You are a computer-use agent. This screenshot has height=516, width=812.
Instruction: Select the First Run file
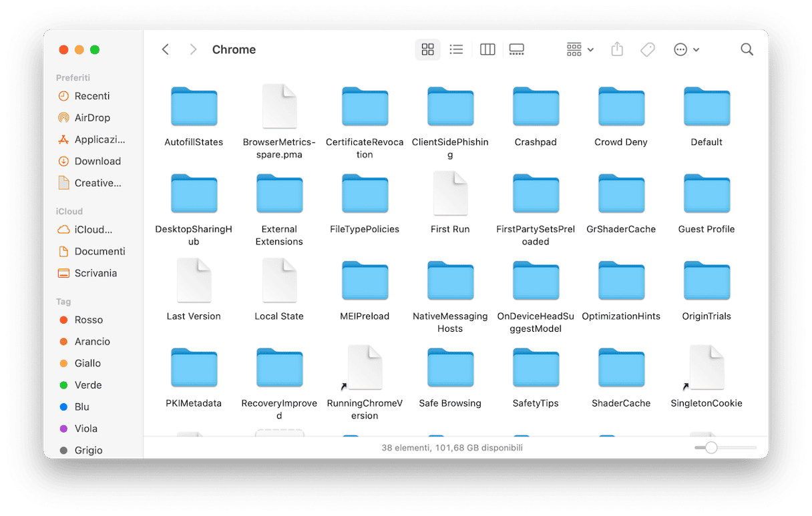pos(450,194)
